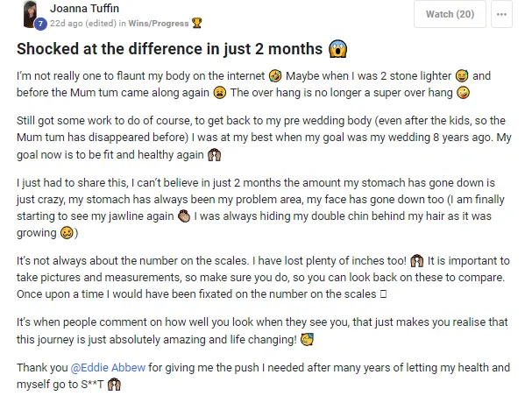532x403 pixels.
Task: Click the 22d ago post timestamp
Action: coord(66,24)
